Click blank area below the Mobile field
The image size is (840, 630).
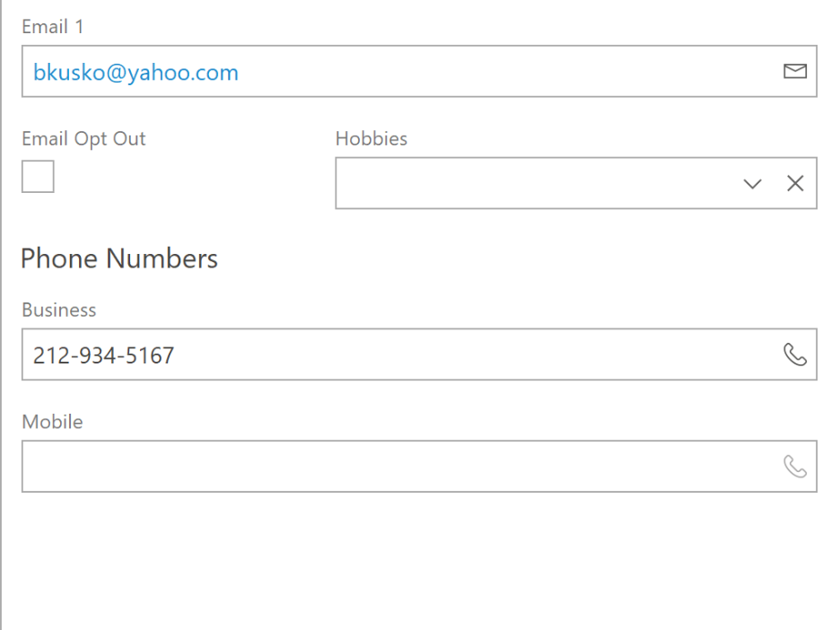pos(419,560)
